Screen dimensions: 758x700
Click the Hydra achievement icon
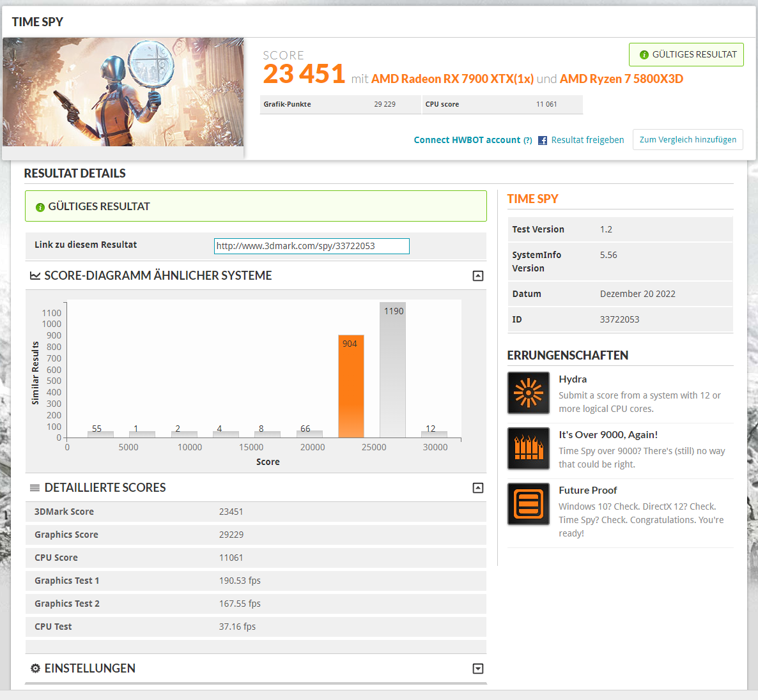point(529,393)
